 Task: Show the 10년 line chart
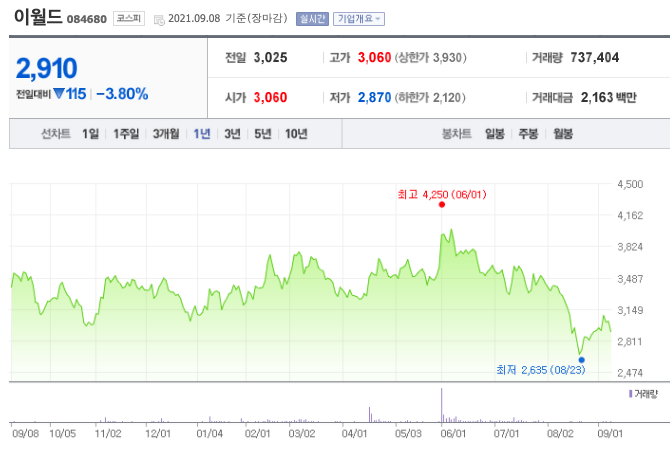[296, 134]
